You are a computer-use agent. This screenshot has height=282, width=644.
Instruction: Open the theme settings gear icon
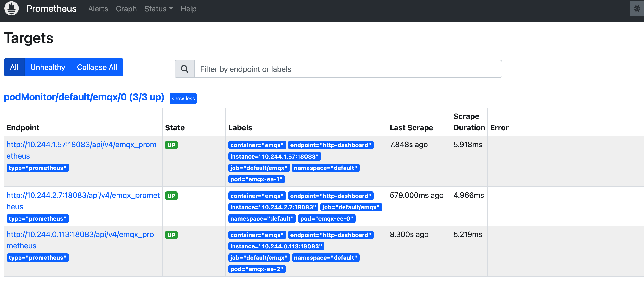tap(636, 9)
